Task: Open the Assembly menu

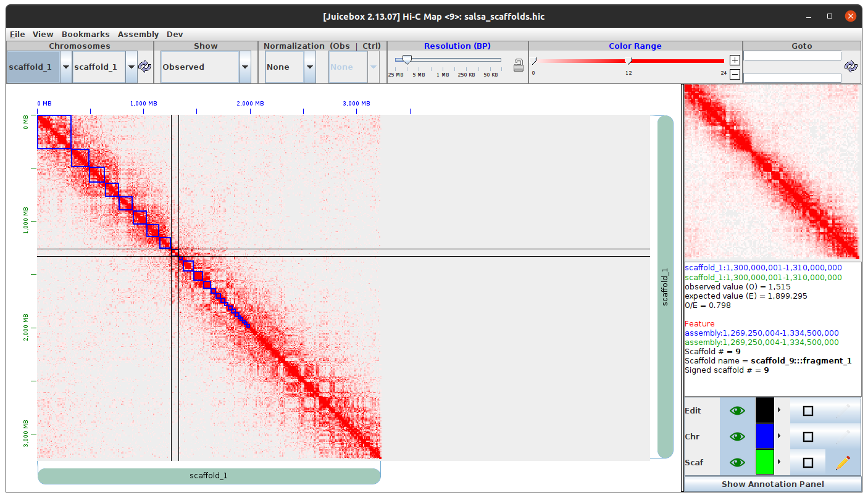Action: [x=138, y=35]
